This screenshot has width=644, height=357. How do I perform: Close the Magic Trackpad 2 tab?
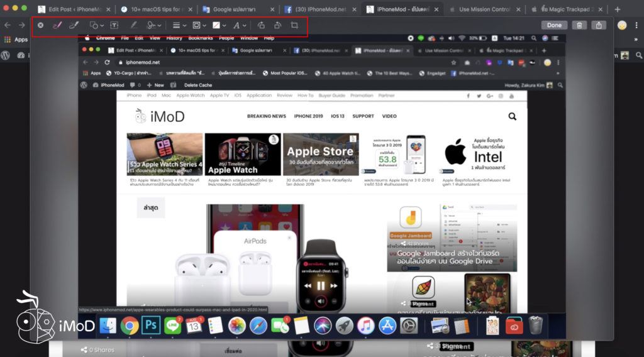pyautogui.click(x=601, y=9)
